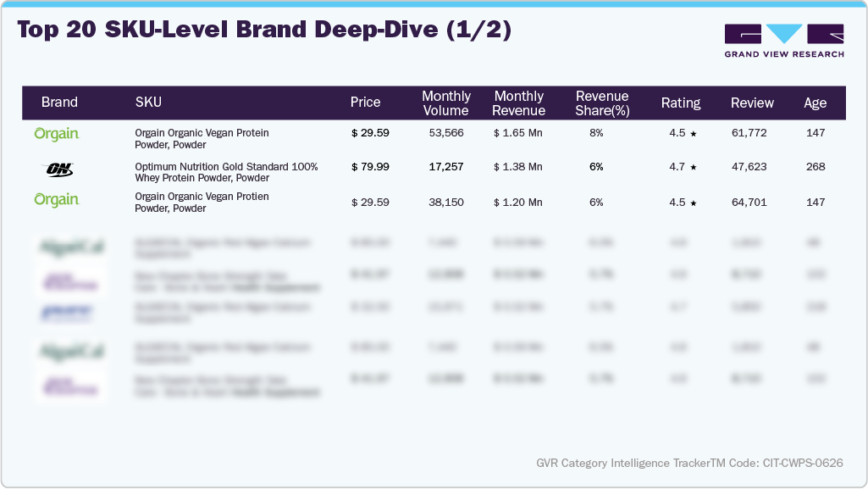Screen dimensions: 868x489
Task: Click the Monthly Volume column header
Action: (x=446, y=103)
